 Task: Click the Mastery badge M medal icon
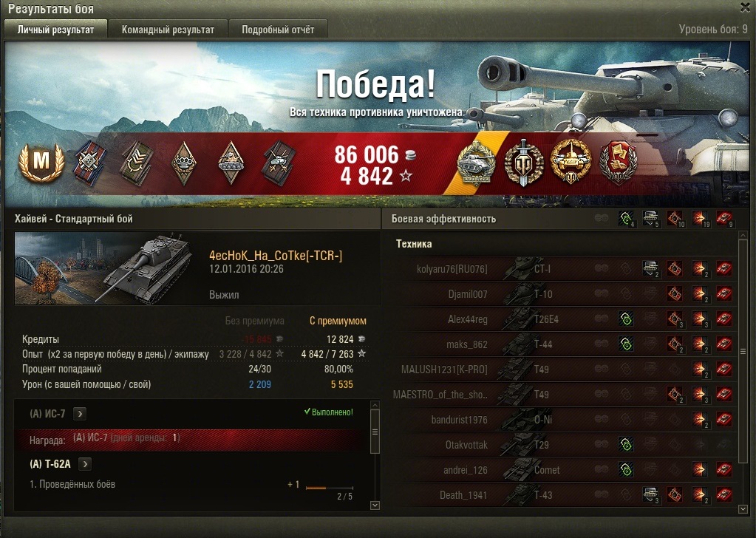[41, 163]
